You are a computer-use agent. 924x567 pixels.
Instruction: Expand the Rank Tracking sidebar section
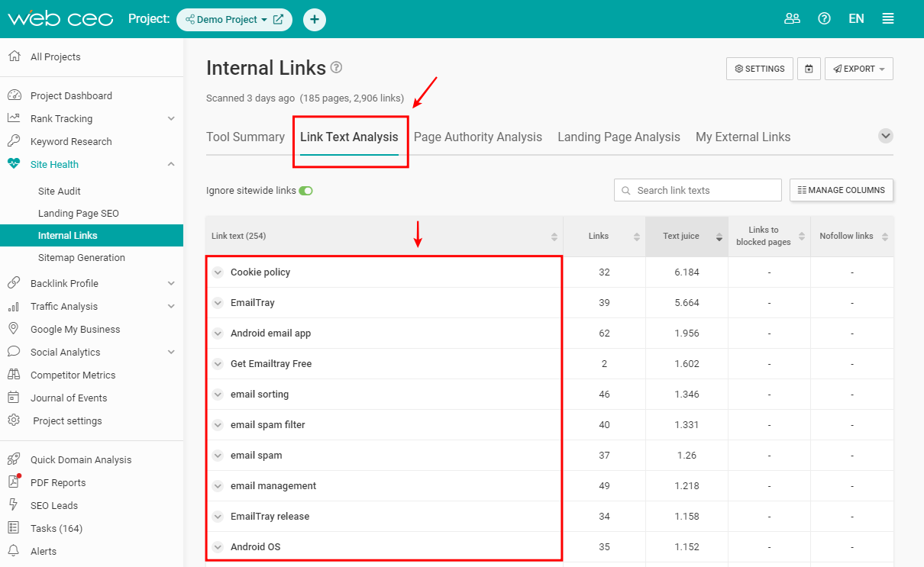click(171, 118)
